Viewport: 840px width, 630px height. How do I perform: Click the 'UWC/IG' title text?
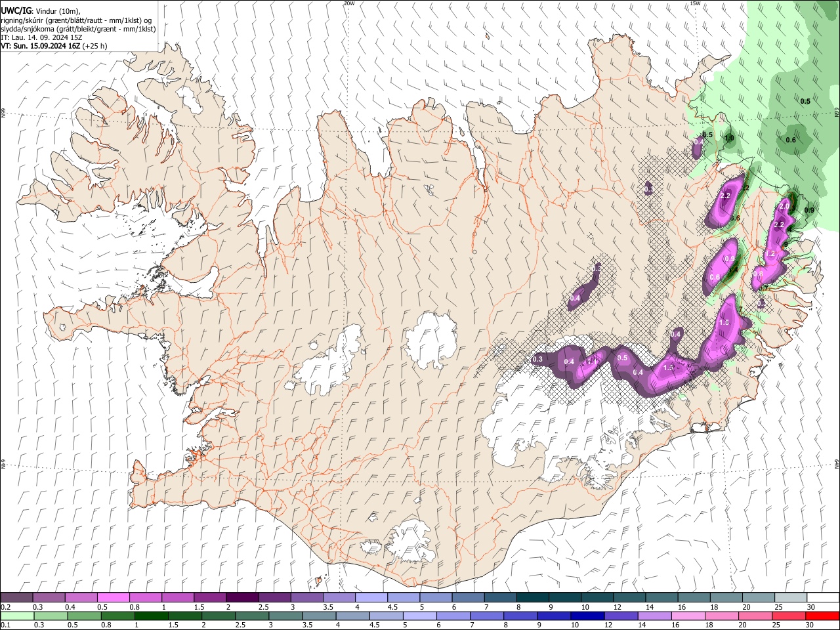click(15, 11)
